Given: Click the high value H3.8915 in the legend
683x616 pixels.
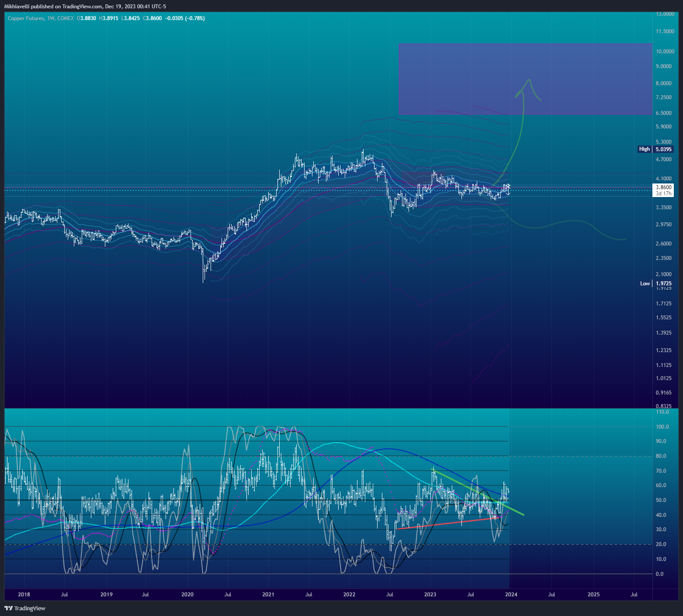Looking at the screenshot, I should (x=108, y=18).
